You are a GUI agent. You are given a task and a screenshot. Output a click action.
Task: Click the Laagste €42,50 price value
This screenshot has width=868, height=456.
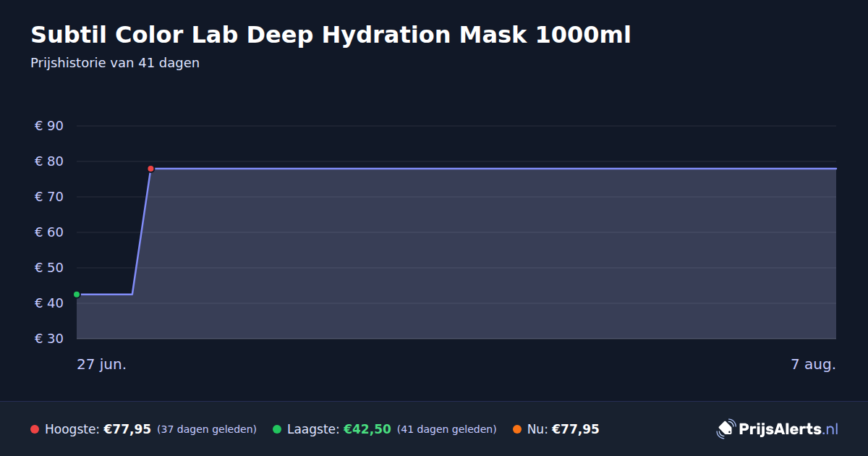[367, 429]
